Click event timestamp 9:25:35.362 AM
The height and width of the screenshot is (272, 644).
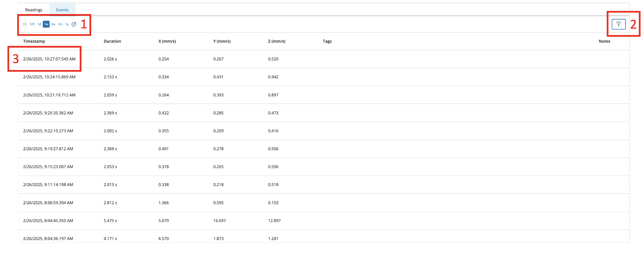pyautogui.click(x=48, y=113)
